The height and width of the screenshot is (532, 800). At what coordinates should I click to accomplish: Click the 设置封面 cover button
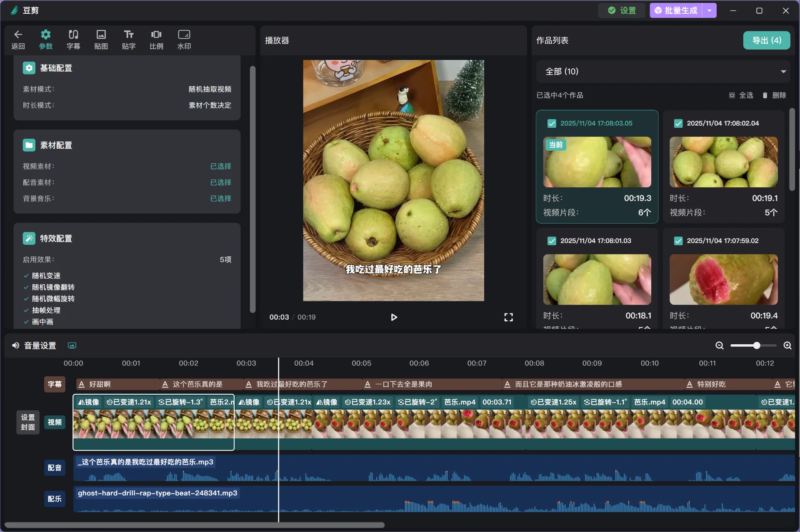28,422
